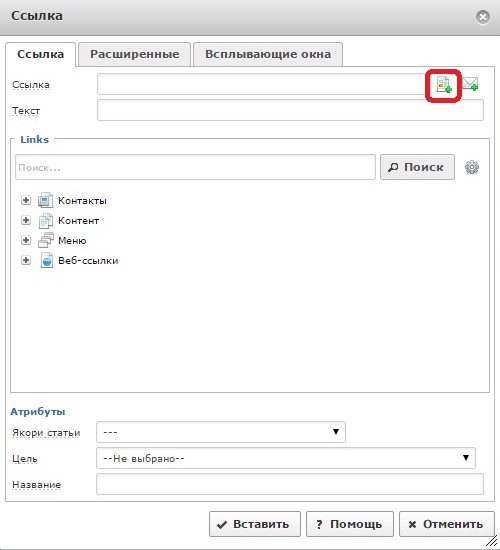
Task: Click the Контент documents icon
Action: [46, 220]
